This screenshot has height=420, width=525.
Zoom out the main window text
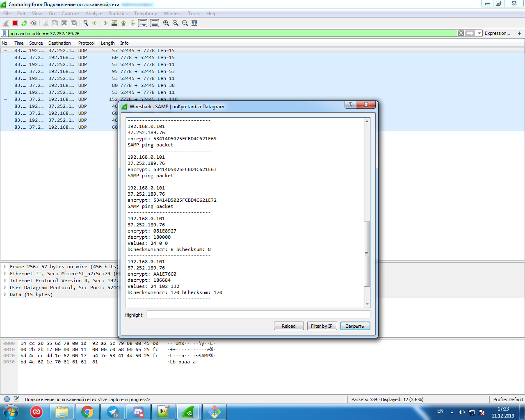(176, 23)
